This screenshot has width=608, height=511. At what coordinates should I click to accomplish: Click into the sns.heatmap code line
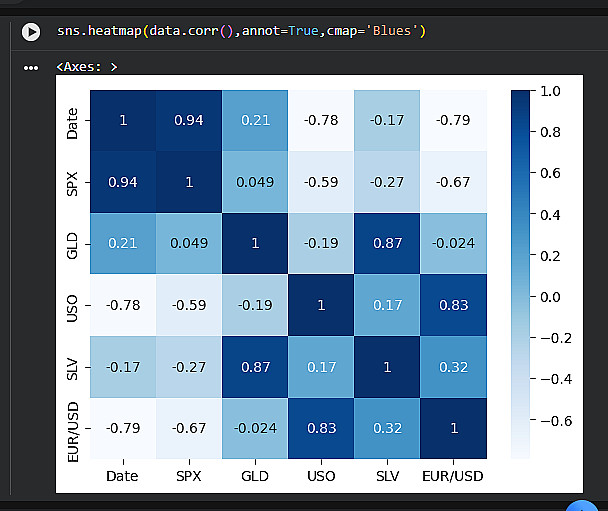[x=241, y=32]
